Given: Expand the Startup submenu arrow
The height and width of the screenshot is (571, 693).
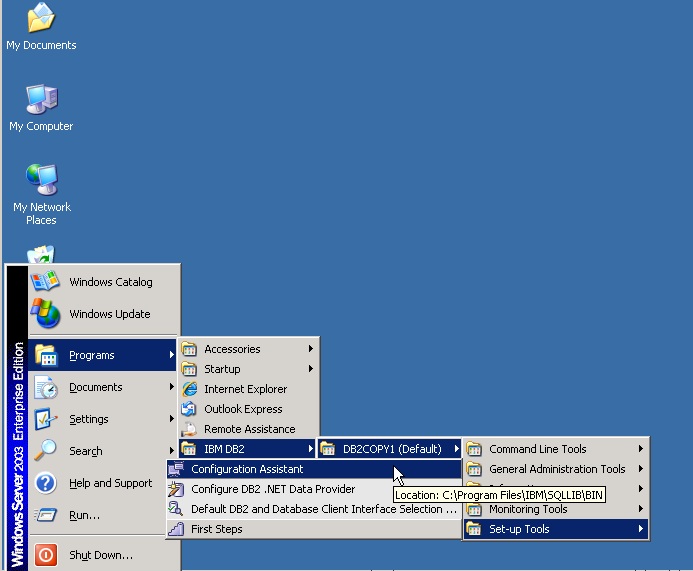Looking at the screenshot, I should (311, 369).
